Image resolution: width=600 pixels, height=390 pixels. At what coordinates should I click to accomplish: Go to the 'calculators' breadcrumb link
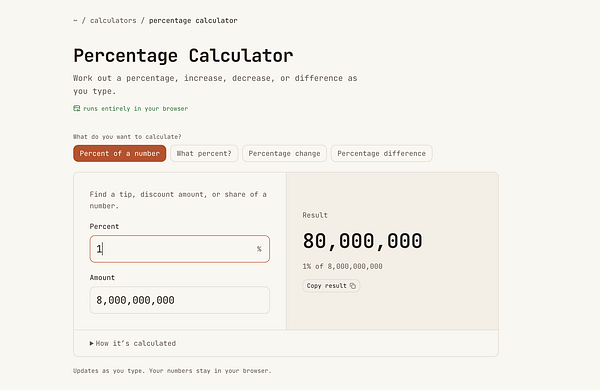(113, 21)
